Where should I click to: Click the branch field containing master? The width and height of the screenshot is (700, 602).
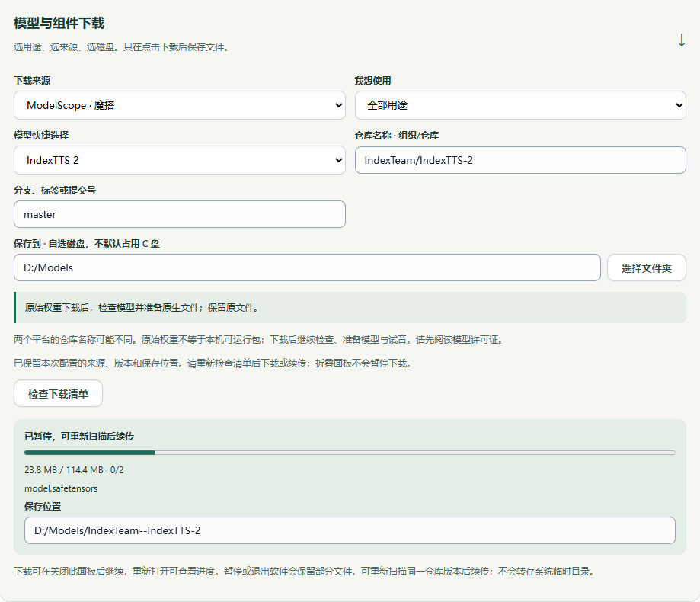(180, 214)
